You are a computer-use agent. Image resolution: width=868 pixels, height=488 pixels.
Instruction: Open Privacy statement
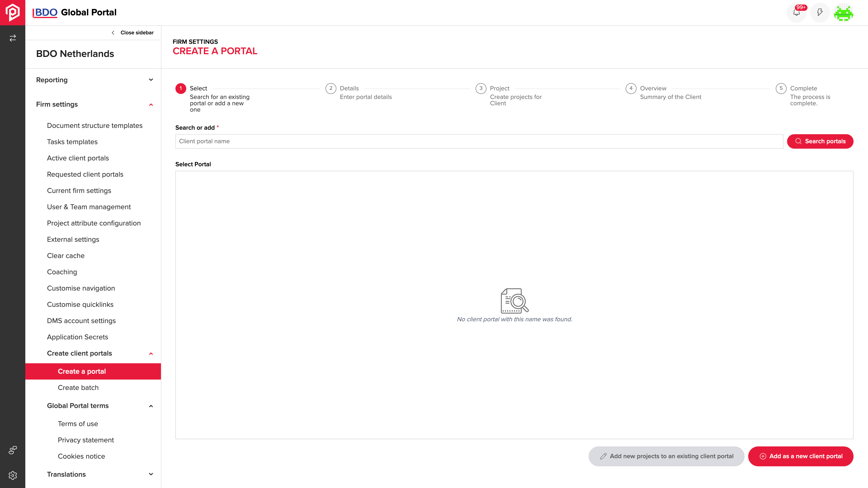(86, 440)
